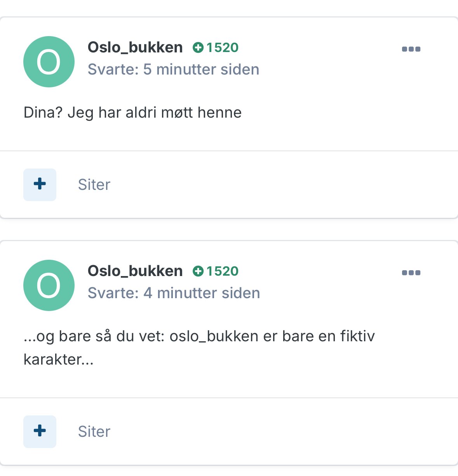Open the "Svarte: 4 minutter siden" timestamp
458x476 pixels.
pyautogui.click(x=174, y=293)
